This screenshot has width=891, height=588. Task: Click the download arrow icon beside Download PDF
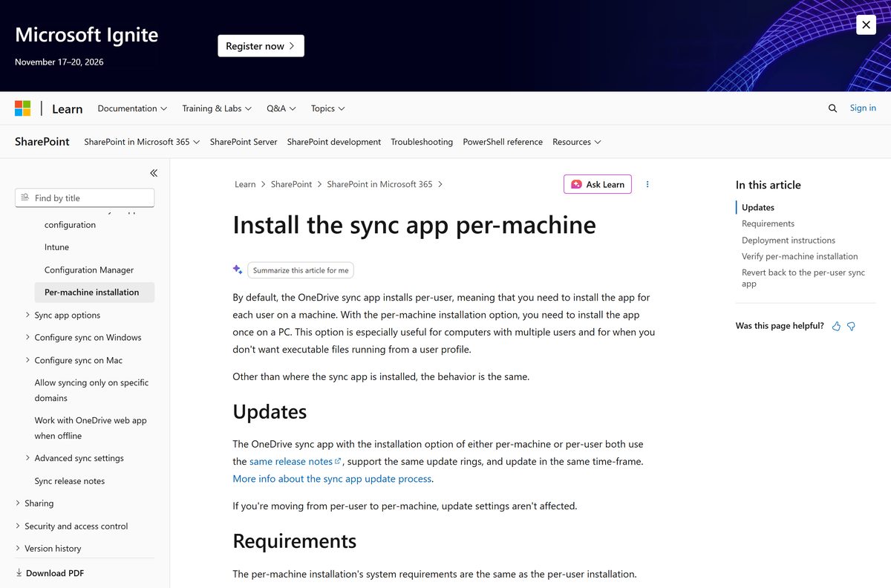pos(19,573)
